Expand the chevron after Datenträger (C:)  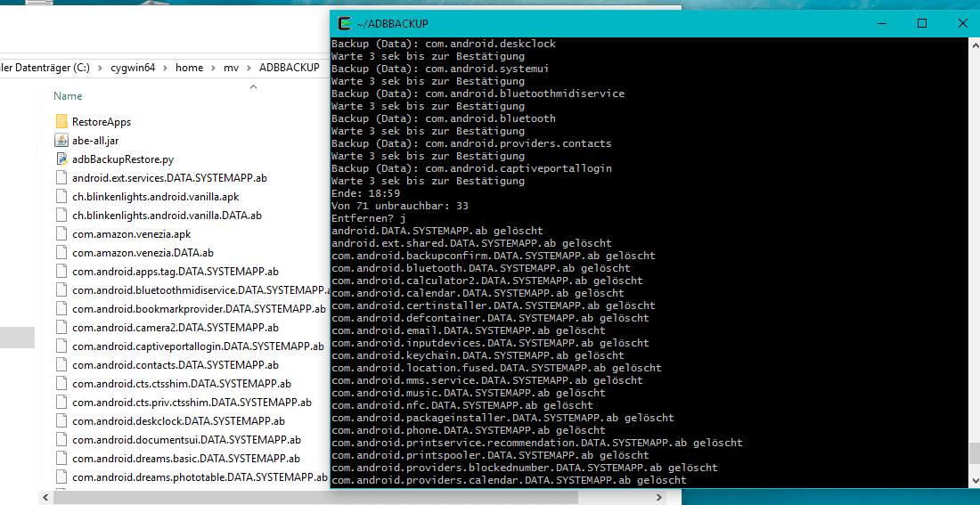pos(100,68)
